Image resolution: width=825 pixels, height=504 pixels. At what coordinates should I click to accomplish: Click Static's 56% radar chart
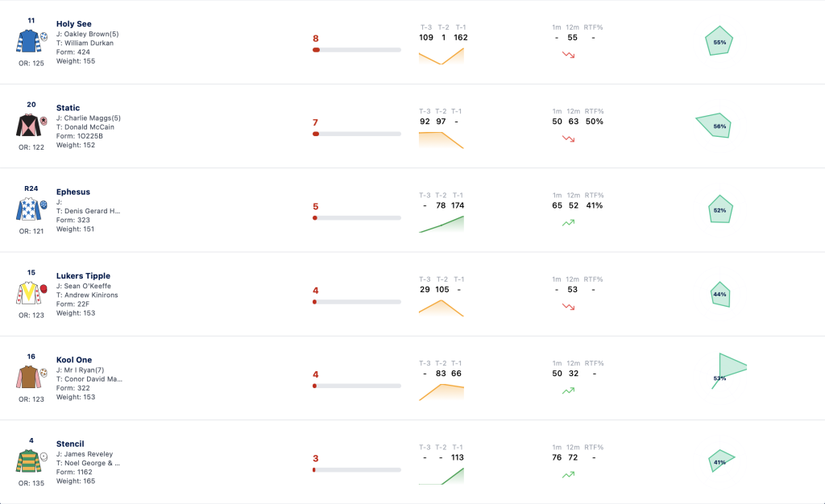click(x=714, y=126)
